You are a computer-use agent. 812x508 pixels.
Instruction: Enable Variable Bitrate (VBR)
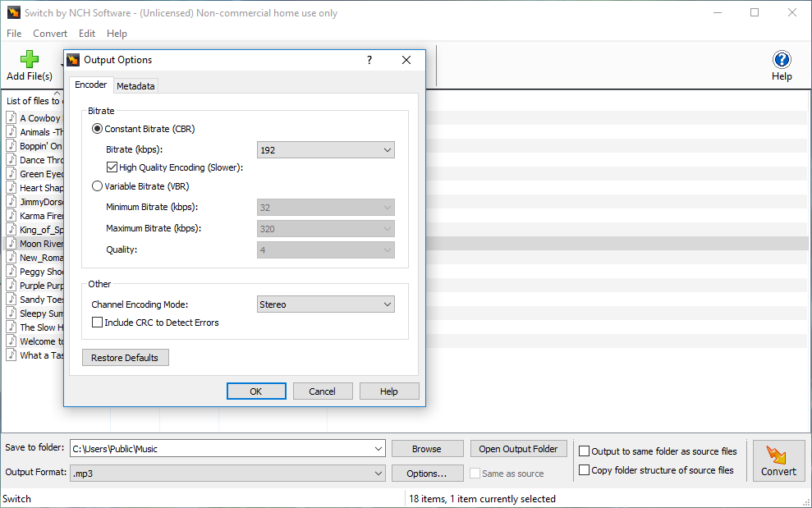(97, 185)
